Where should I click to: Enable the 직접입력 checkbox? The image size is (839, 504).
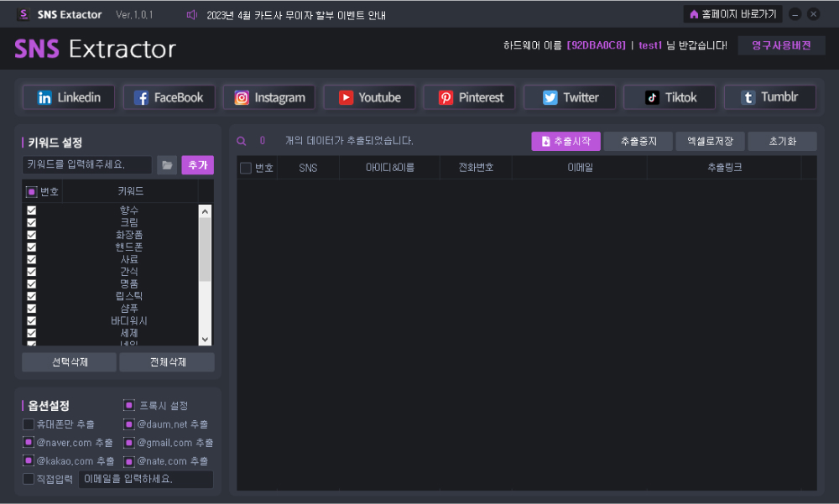(x=29, y=479)
